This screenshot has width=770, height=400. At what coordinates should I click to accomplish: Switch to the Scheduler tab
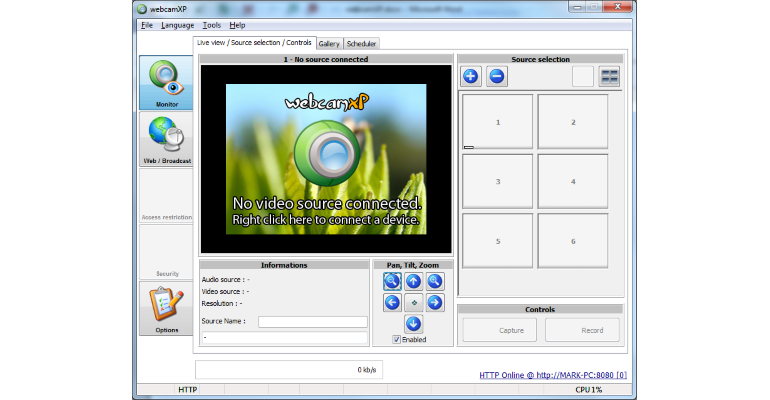coord(361,44)
